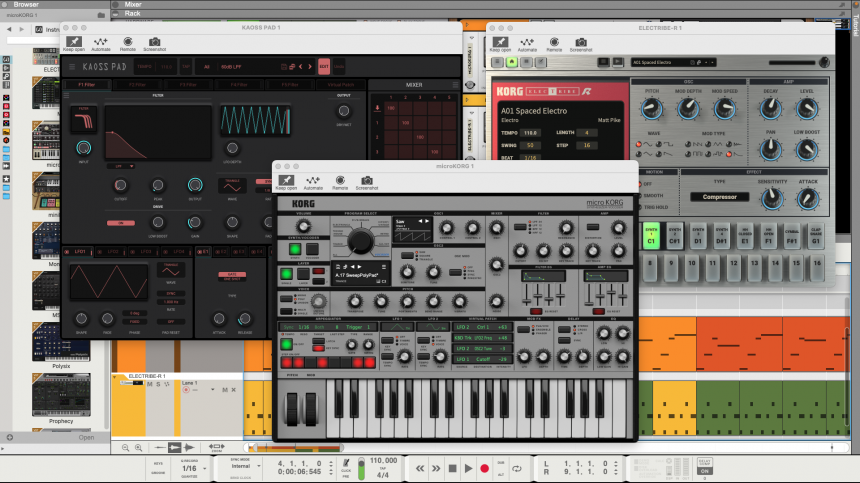
Task: Select sine WAVE radio in ELECTRIBE-R OSC
Action: 638,145
